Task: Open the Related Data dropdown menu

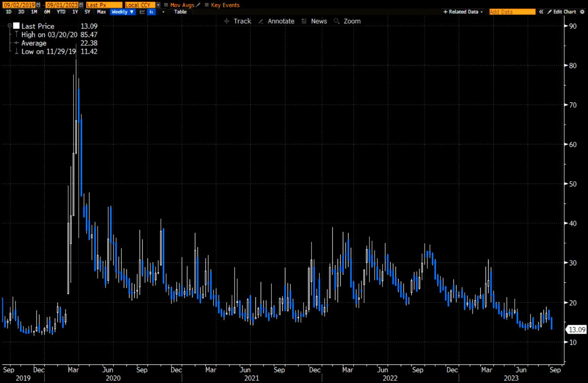Action: (463, 12)
